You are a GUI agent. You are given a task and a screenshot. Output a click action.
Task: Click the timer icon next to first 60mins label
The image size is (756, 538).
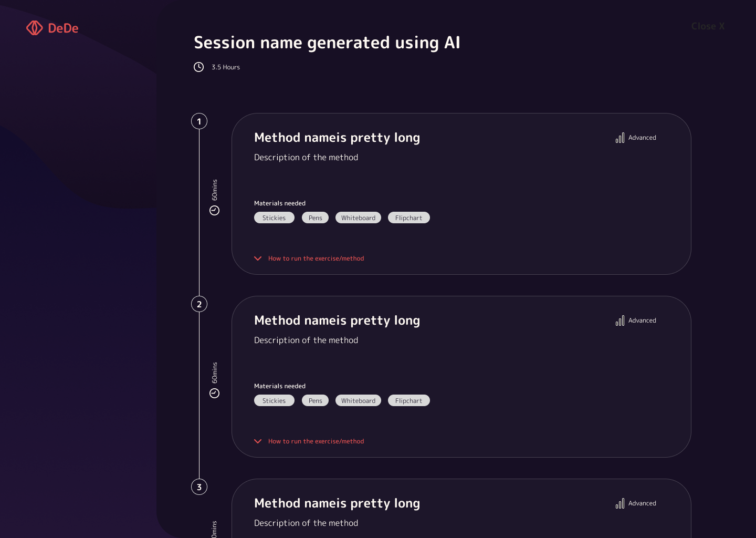(214, 210)
